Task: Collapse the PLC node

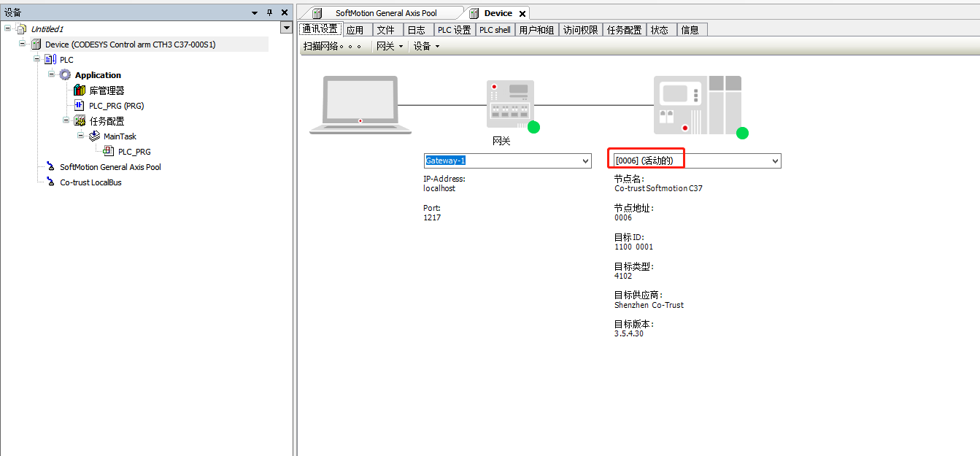Action: [36, 59]
